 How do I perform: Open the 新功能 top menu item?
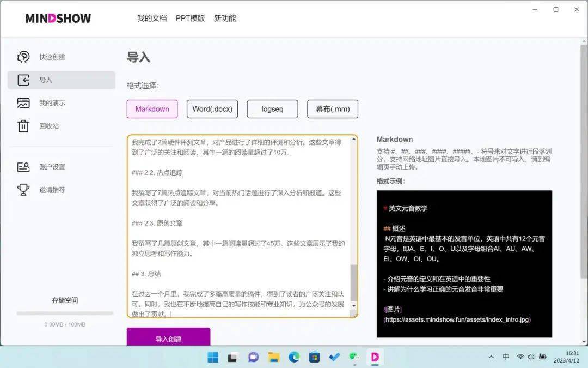225,19
